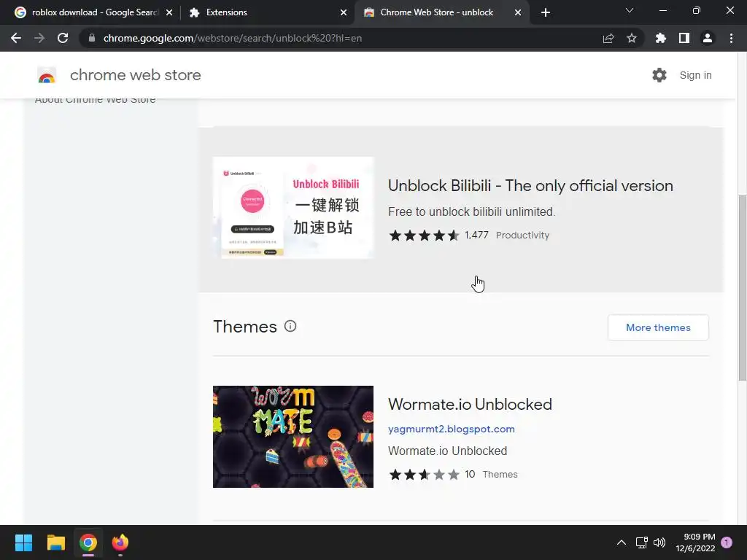
Task: Open Chrome's three-dot menu
Action: coord(731,38)
